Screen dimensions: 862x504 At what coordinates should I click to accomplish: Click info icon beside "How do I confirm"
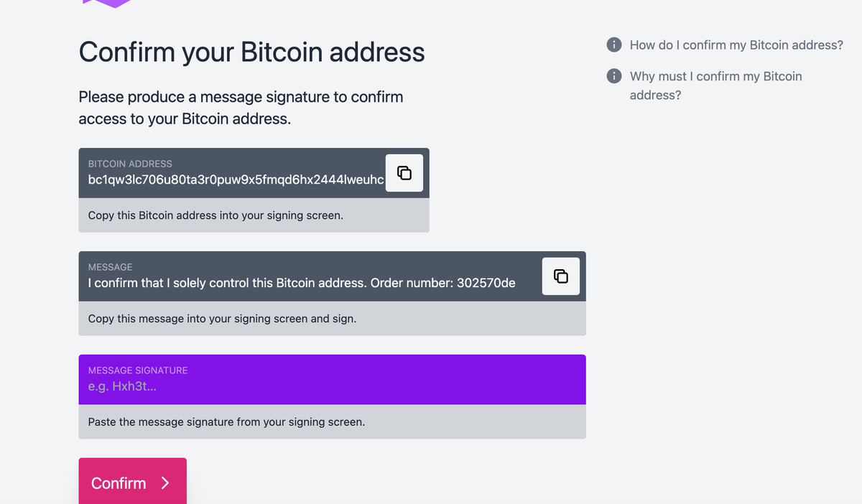click(x=614, y=45)
